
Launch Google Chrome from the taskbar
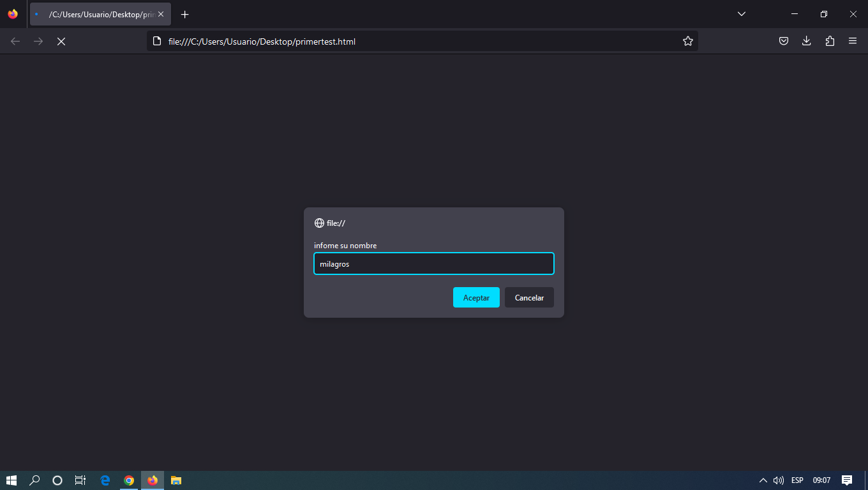tap(129, 480)
